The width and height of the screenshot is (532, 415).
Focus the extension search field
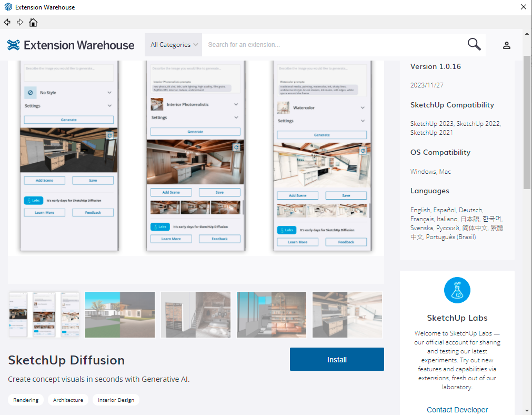point(333,45)
